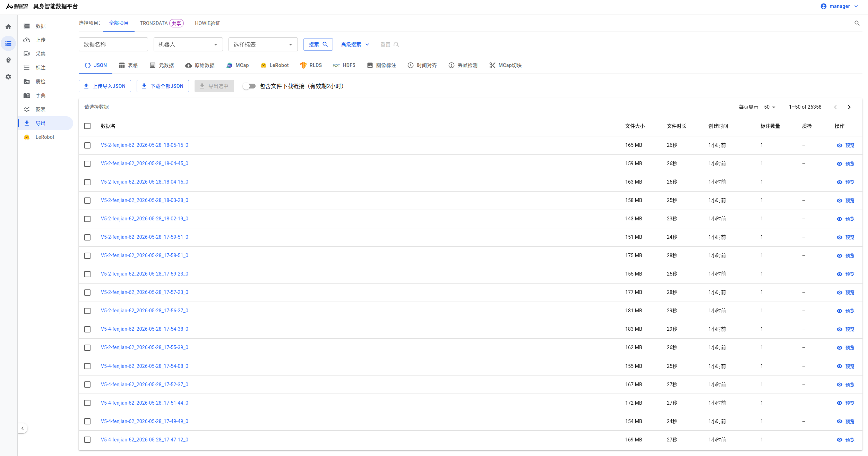Click the 下载全部JSON button
Viewport: 868px width, 456px height.
(x=163, y=86)
